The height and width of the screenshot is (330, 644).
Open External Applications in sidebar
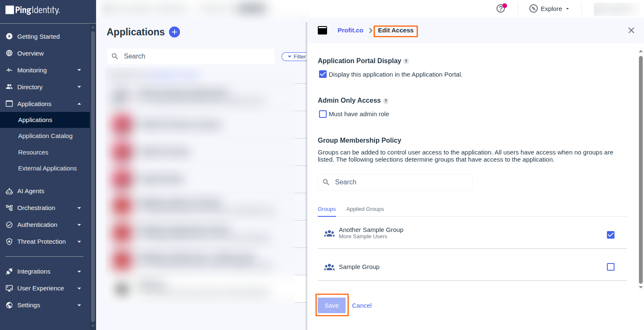(x=47, y=168)
